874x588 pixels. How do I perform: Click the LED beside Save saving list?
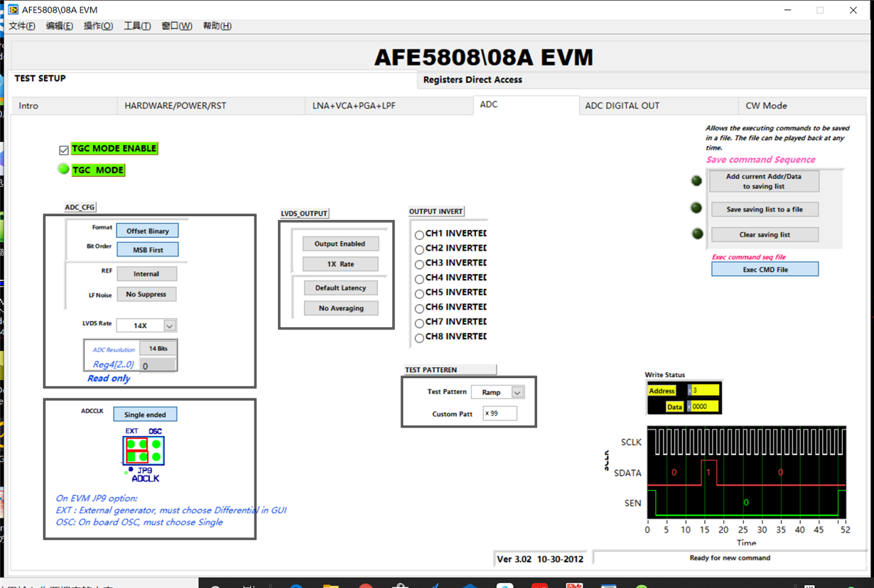[696, 208]
